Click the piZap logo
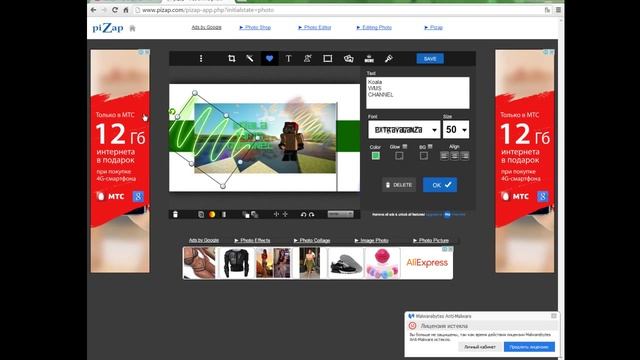Screen dimensions: 640x360 (108, 28)
